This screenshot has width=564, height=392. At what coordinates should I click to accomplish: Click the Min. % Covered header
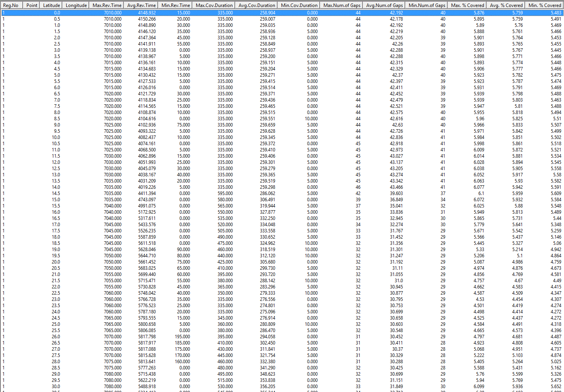click(545, 5)
